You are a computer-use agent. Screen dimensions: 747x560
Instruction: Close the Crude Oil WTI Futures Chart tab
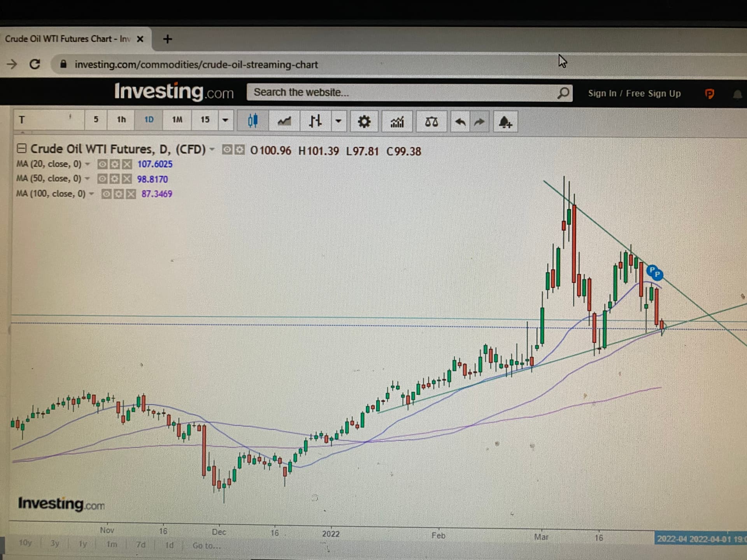click(x=140, y=39)
